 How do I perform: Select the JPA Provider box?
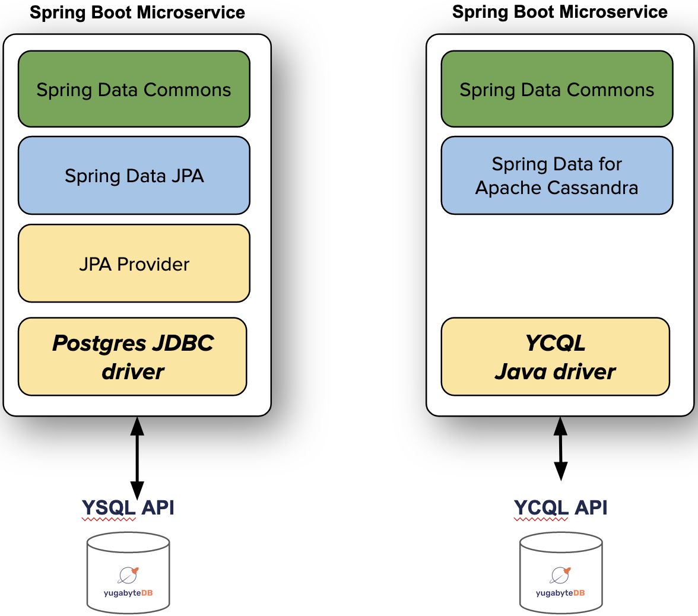point(134,263)
